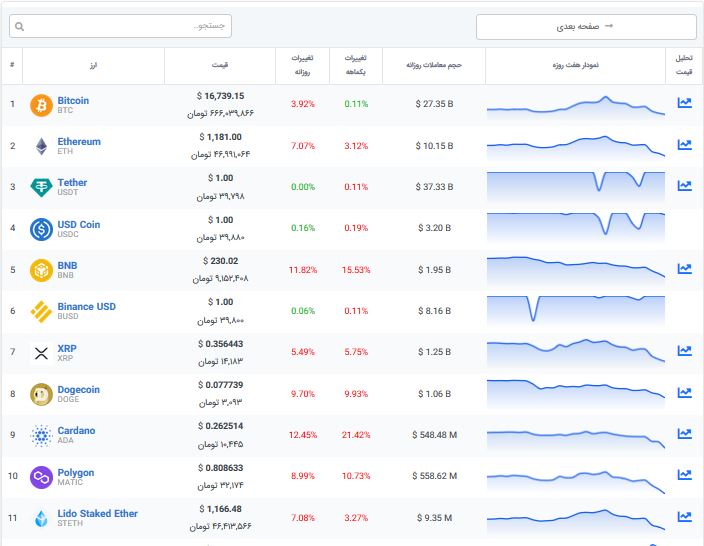Open BNB price analysis chart icon
The height and width of the screenshot is (546, 704).
click(684, 269)
